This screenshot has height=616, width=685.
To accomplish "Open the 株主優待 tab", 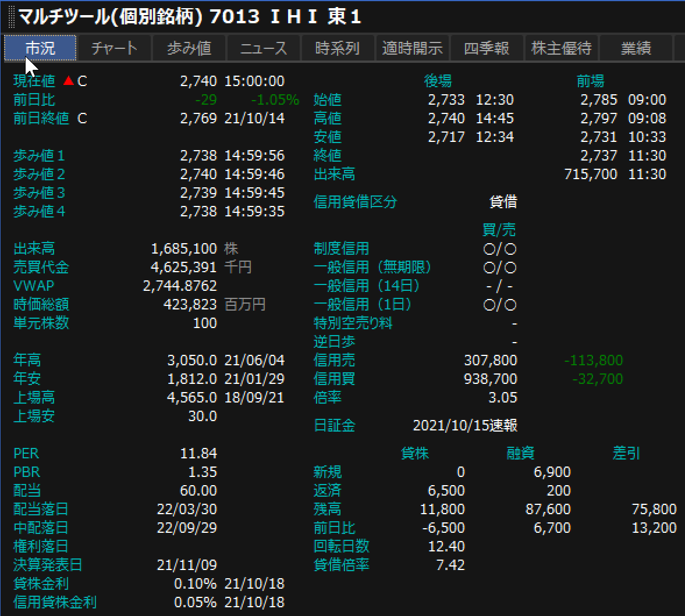I will click(561, 48).
